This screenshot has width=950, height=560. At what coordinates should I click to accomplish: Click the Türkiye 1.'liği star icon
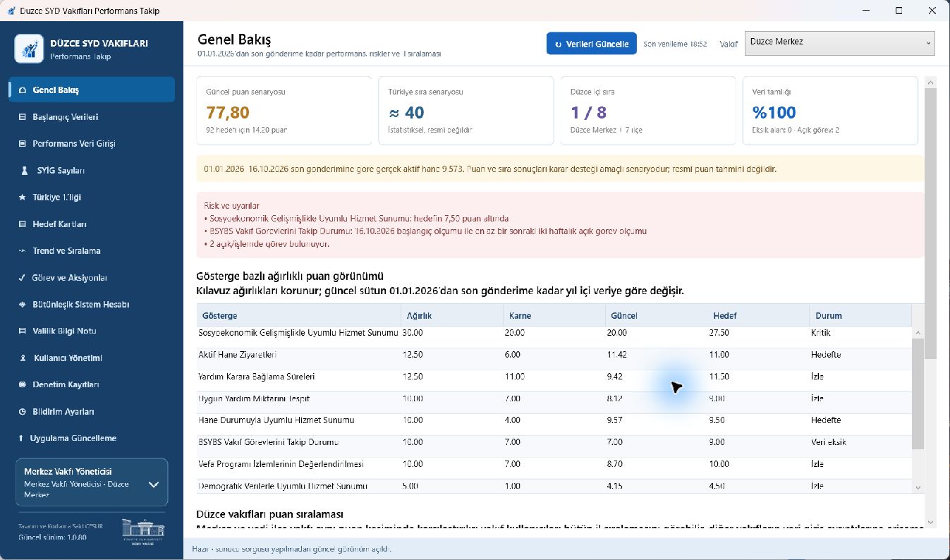[22, 197]
